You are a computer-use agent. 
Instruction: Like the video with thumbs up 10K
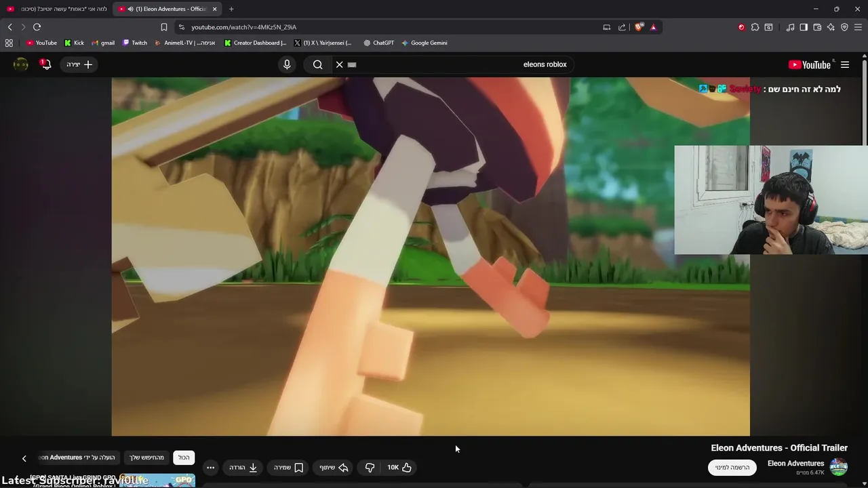pyautogui.click(x=399, y=467)
